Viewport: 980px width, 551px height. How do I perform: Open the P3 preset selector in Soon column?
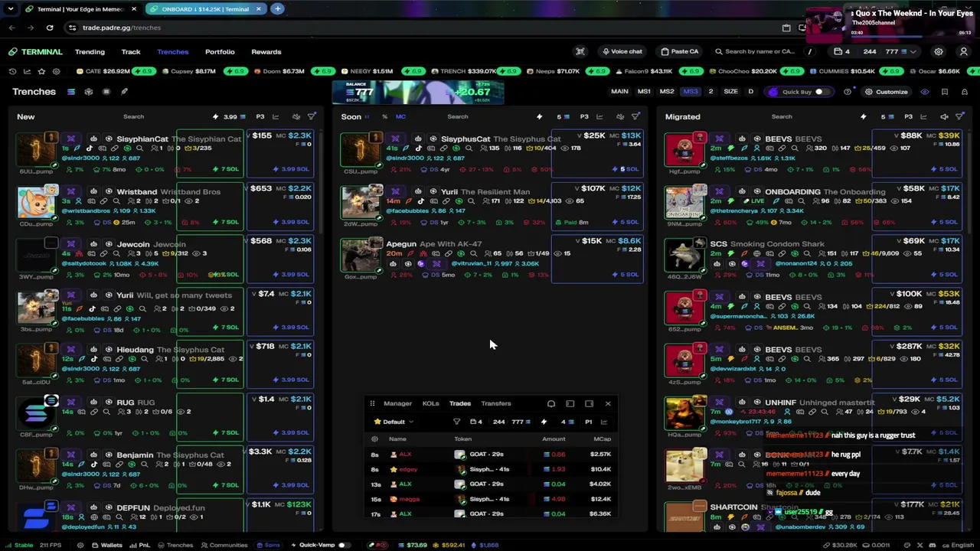pyautogui.click(x=584, y=117)
